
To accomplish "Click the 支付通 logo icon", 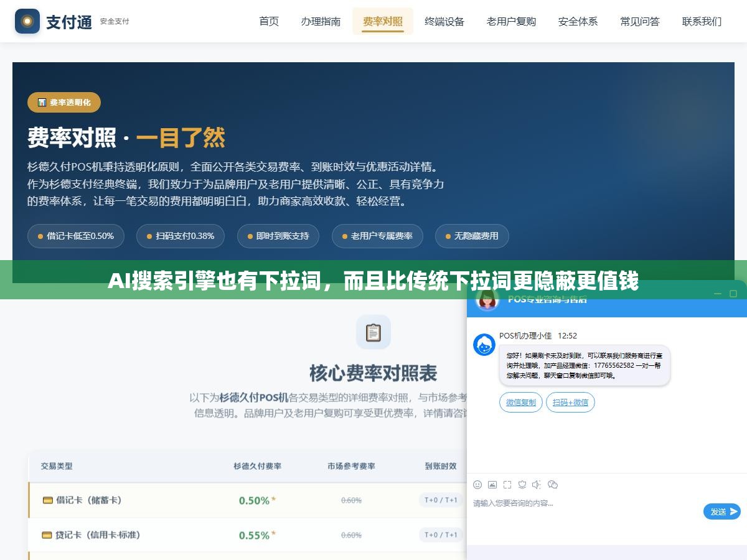I will click(27, 21).
